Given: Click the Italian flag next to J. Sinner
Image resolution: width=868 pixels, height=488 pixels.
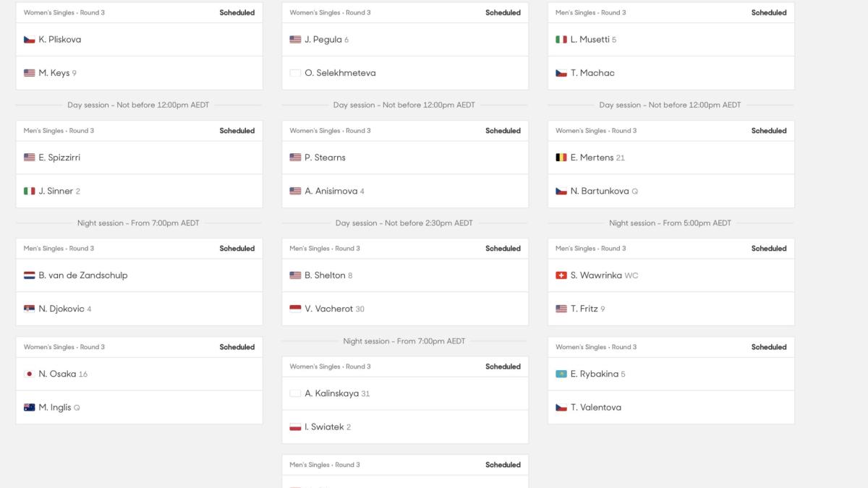Looking at the screenshot, I should click(30, 192).
